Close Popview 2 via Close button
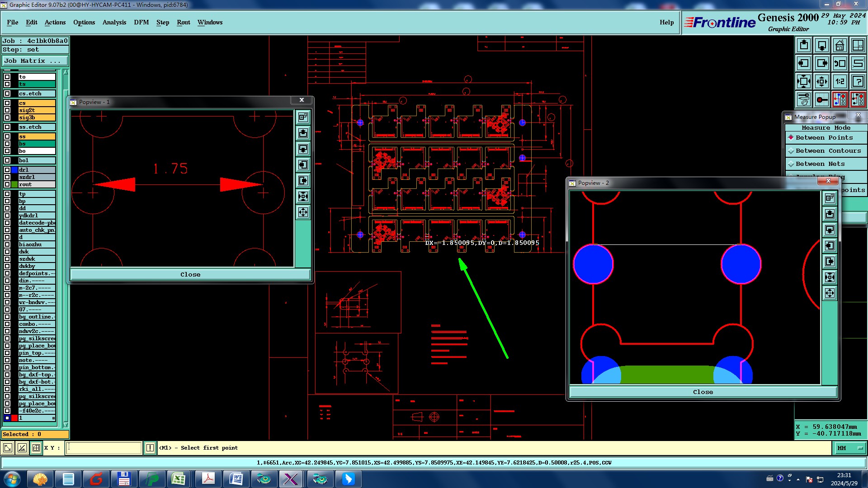868x488 pixels. (703, 392)
